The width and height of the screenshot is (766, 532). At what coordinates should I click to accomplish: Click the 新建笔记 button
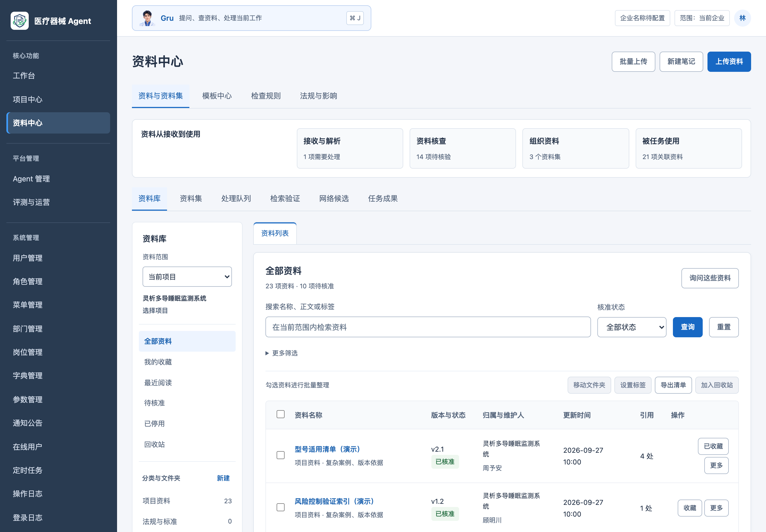(681, 62)
